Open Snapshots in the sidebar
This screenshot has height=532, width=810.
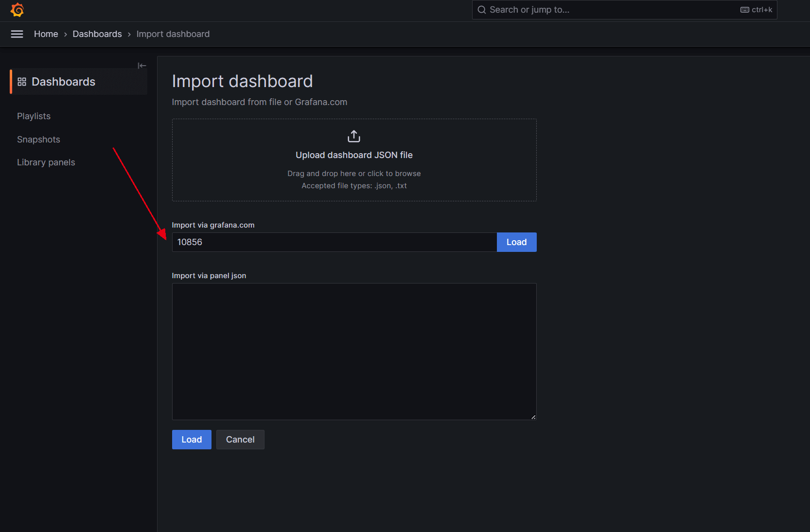(x=39, y=140)
